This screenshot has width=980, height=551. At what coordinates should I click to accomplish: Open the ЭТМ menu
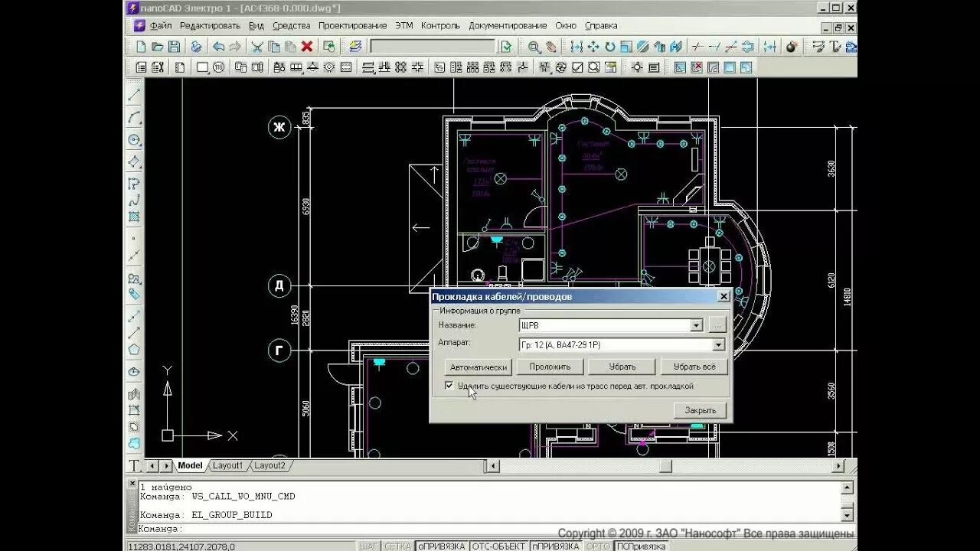(x=404, y=25)
